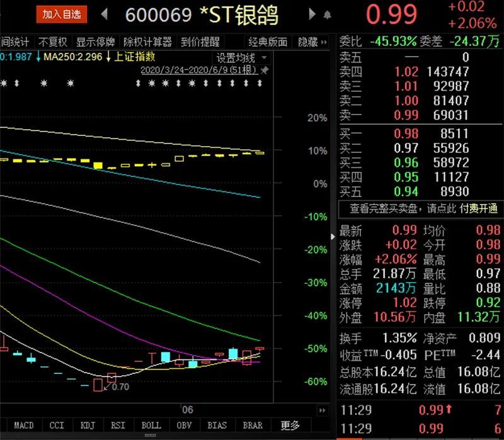504x440 pixels.
Task: Click the pin icon beside date range
Action: tap(264, 71)
